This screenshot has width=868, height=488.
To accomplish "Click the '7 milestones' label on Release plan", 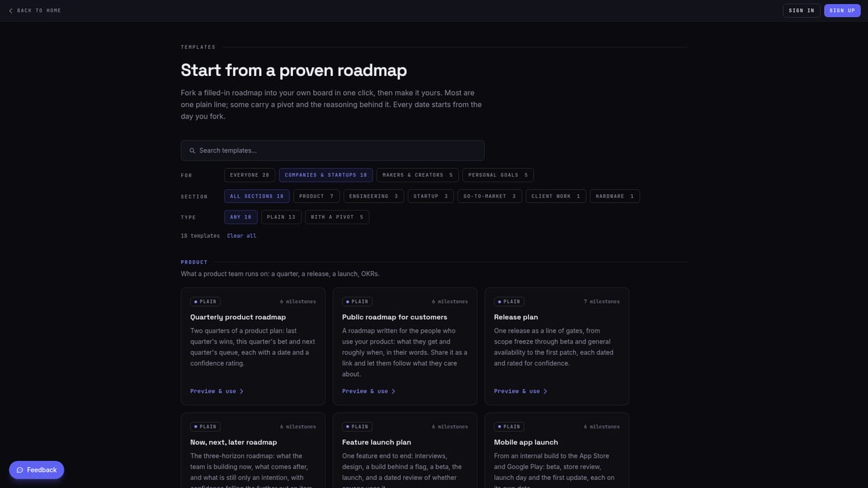I will tap(601, 302).
